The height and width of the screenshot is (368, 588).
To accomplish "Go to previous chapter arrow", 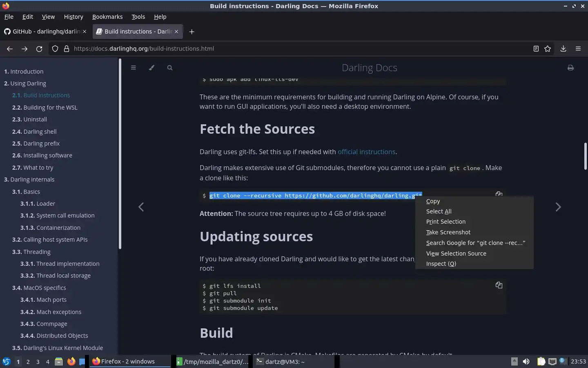I will tap(141, 207).
